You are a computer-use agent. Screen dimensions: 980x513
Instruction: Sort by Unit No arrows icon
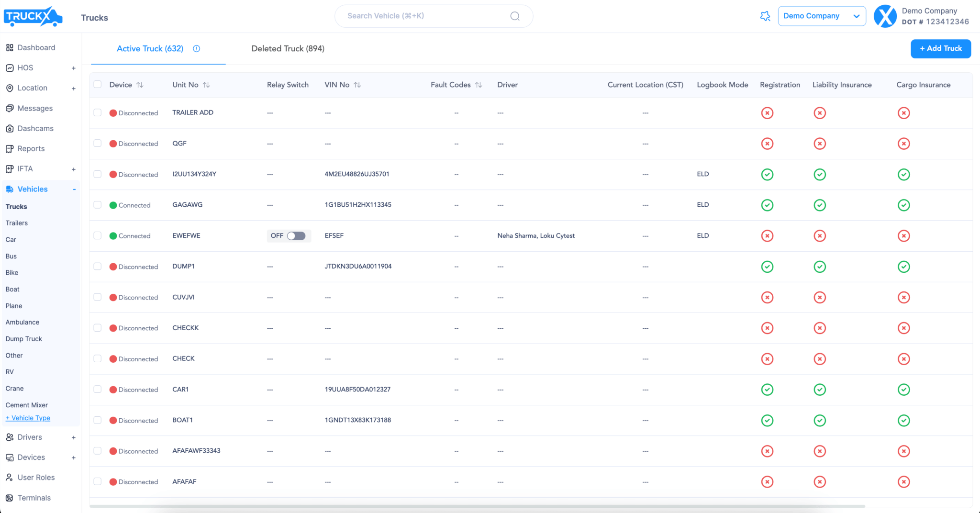tap(206, 85)
